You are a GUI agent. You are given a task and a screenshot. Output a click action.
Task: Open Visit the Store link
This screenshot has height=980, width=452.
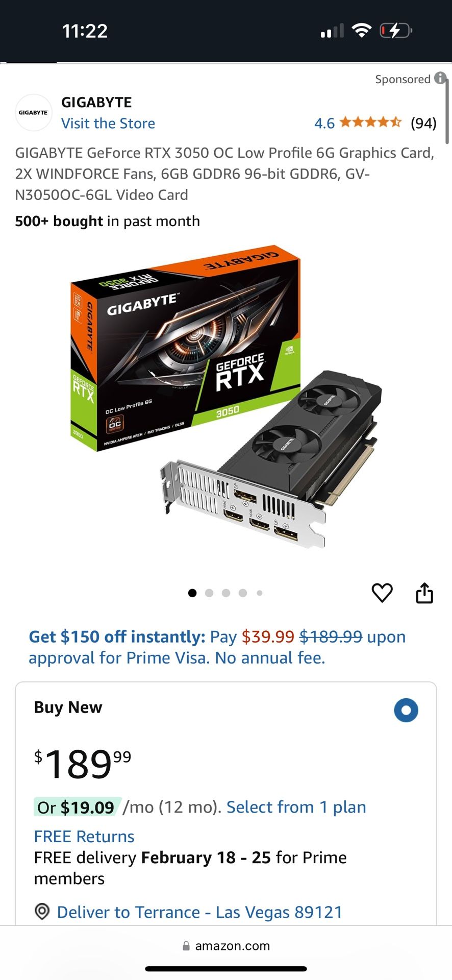pos(108,123)
